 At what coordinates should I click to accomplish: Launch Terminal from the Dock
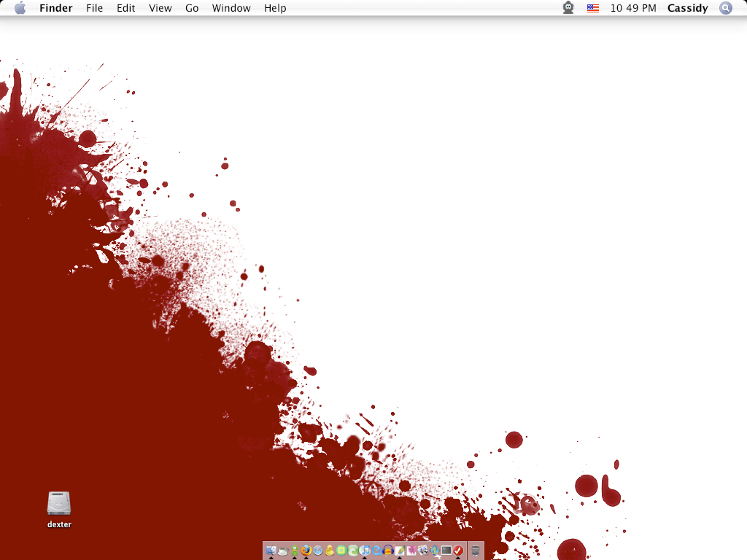(446, 550)
